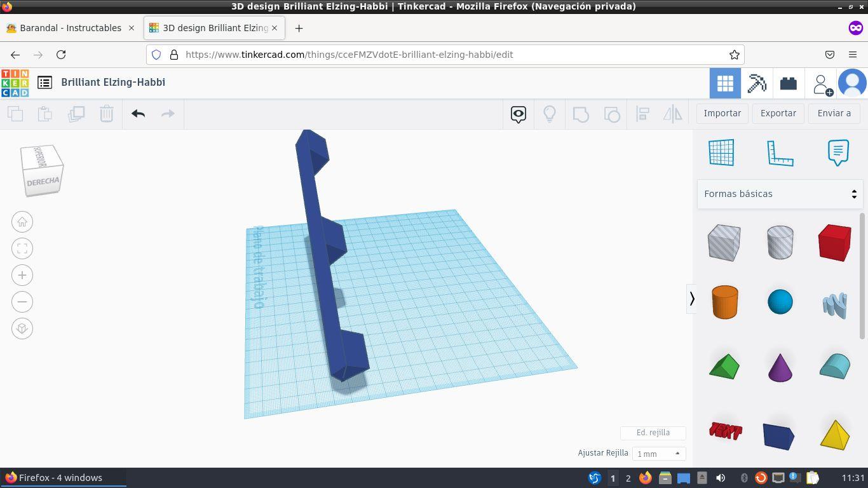Viewport: 868px width, 488px height.
Task: Click the Show all lightbulb icon
Action: [550, 114]
